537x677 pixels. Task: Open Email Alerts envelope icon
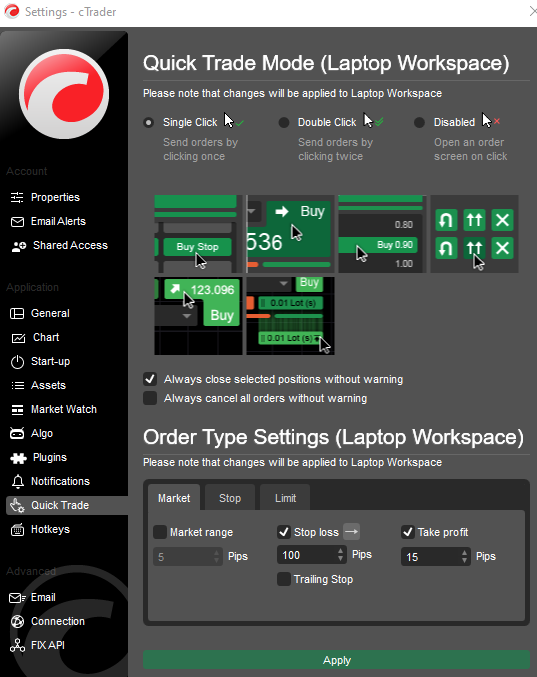coord(17,221)
